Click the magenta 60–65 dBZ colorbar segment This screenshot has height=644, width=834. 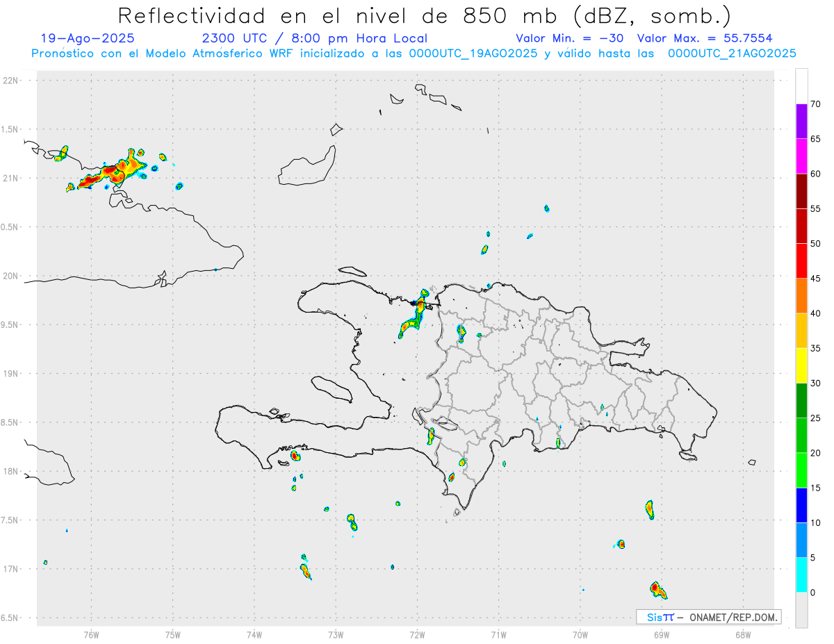tap(801, 156)
